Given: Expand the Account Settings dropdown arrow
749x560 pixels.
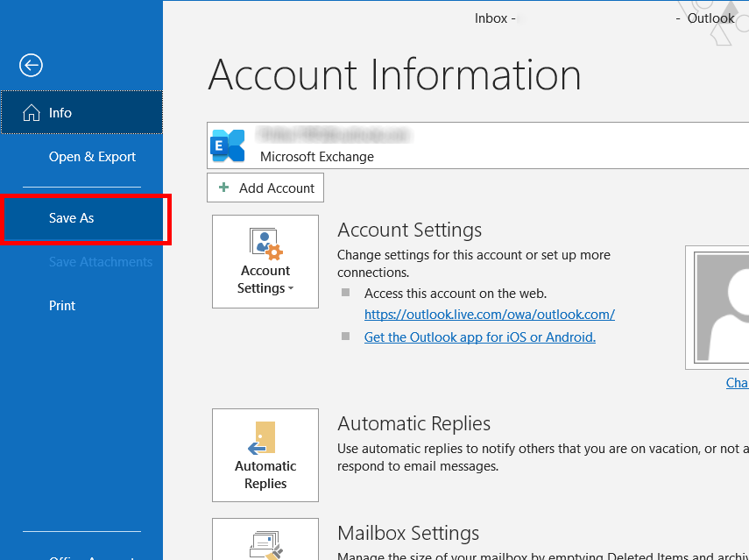Looking at the screenshot, I should click(x=290, y=289).
